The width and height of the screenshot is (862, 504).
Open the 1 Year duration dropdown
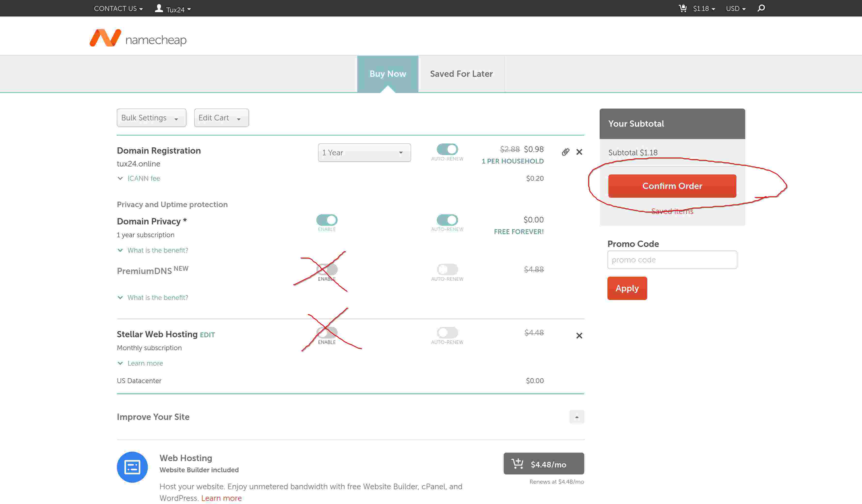click(364, 152)
